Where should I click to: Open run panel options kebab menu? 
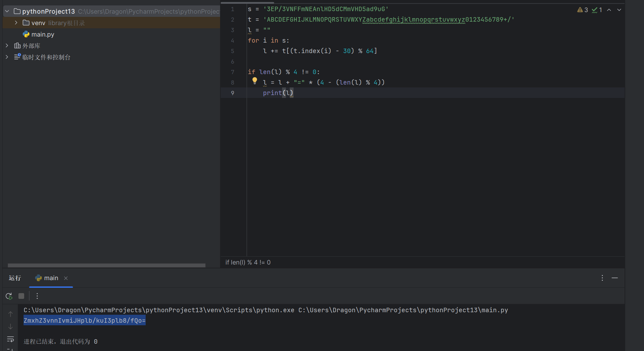pos(602,278)
